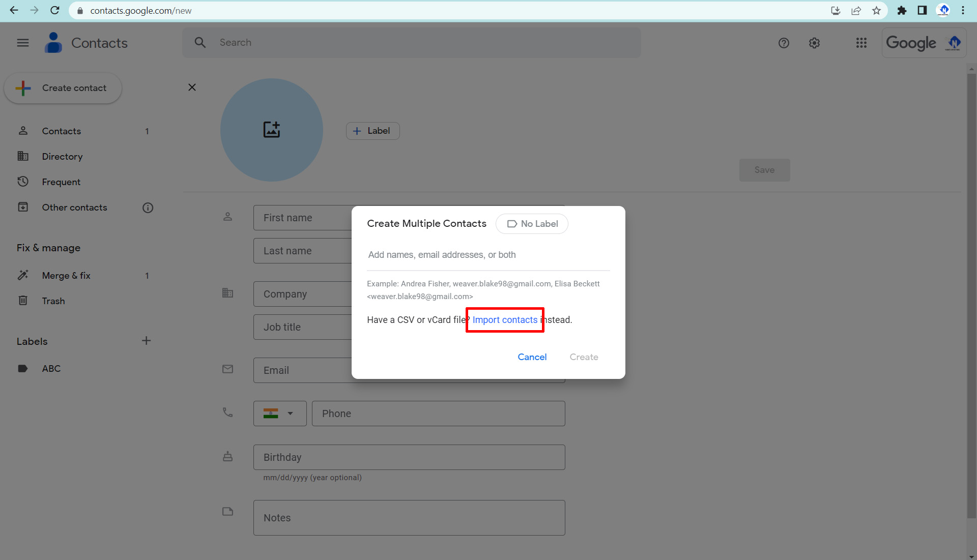Select the ABC label
This screenshot has width=977, height=560.
click(51, 369)
